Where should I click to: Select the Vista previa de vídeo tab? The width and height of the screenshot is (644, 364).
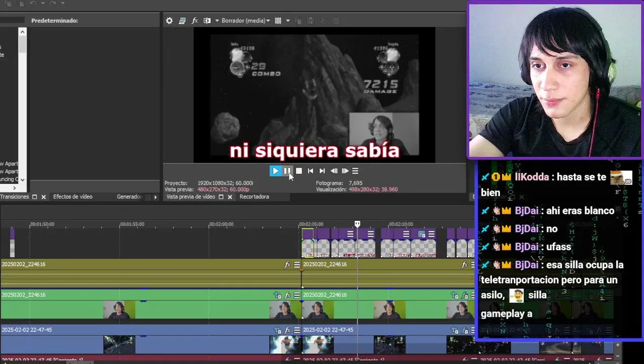190,197
